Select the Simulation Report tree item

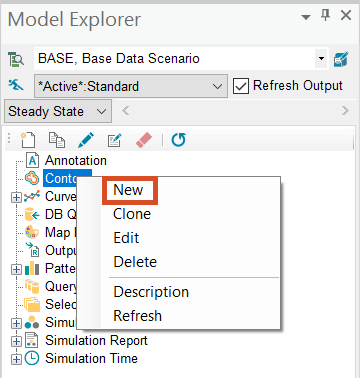pyautogui.click(x=96, y=340)
